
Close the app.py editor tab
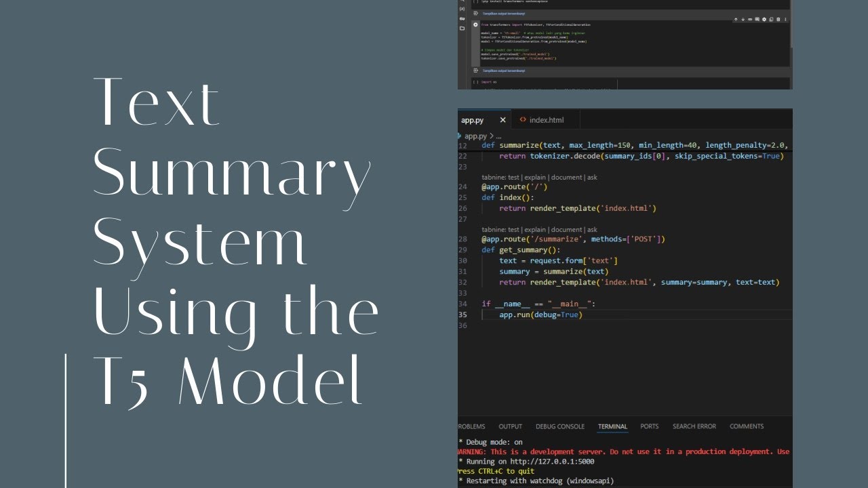pos(502,120)
